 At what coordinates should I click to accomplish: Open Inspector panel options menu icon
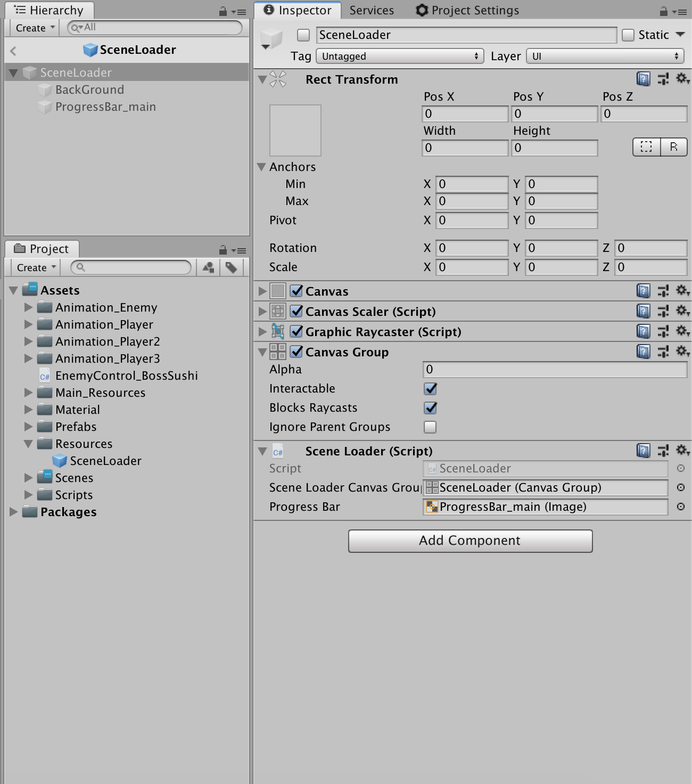point(680,12)
